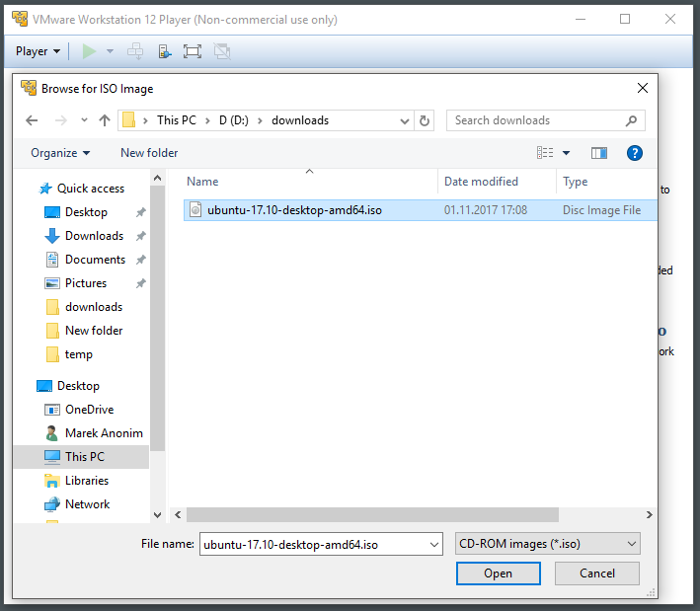Click New folder button
The image size is (700, 611).
149,153
